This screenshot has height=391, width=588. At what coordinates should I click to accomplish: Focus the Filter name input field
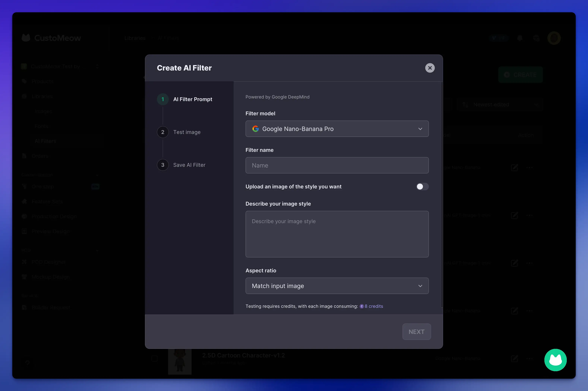tap(337, 165)
